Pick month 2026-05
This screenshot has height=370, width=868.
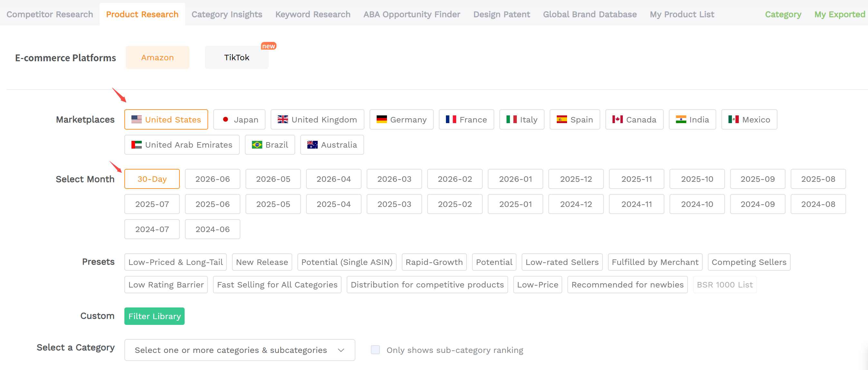coord(273,179)
